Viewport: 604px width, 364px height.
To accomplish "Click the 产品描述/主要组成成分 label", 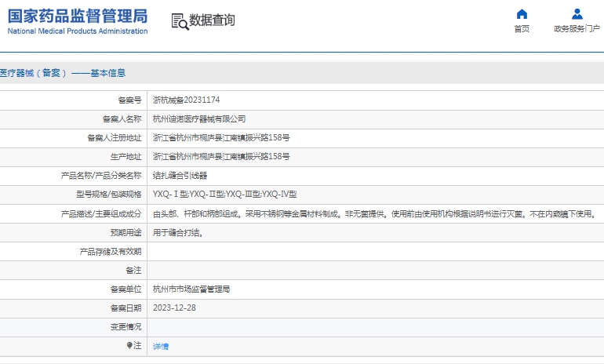I will pyautogui.click(x=101, y=214).
